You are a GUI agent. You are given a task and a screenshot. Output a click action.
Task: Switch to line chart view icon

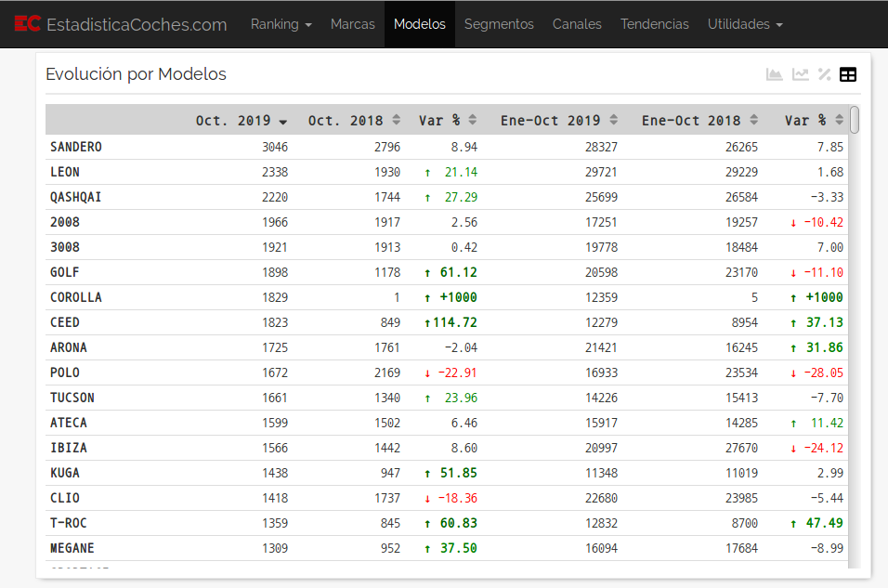click(800, 74)
